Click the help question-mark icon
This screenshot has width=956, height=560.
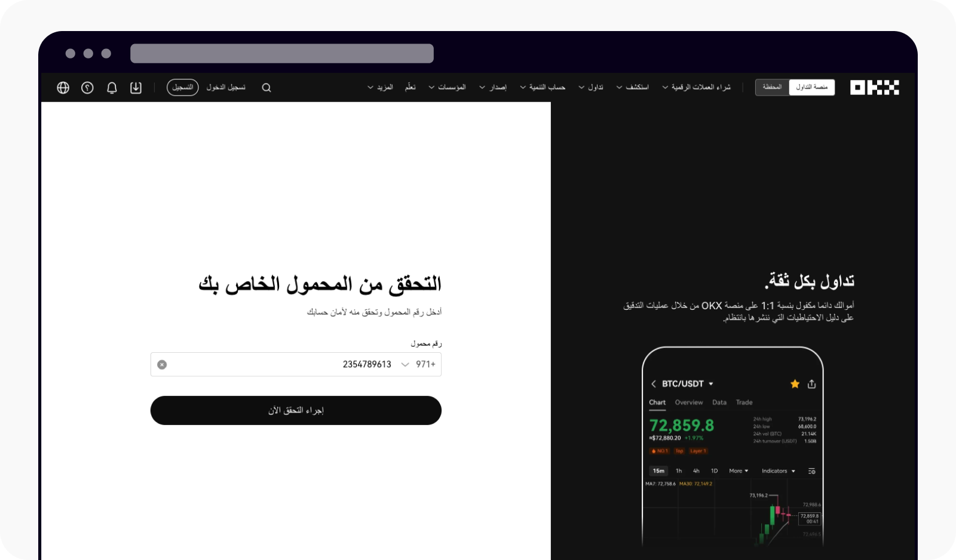87,87
